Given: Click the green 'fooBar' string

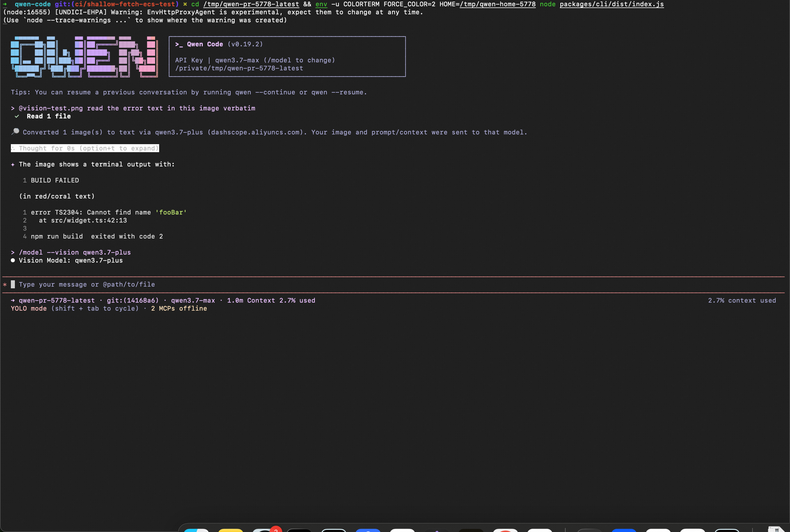Looking at the screenshot, I should pyautogui.click(x=171, y=213).
